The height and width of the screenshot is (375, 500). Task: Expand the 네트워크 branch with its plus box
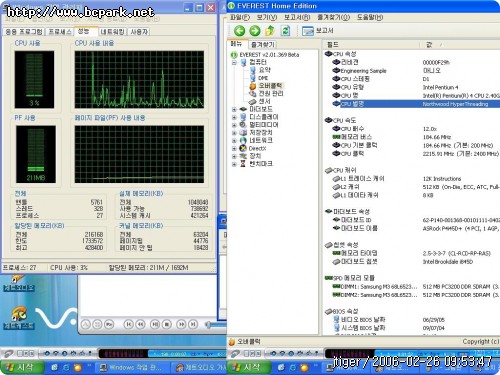pos(234,141)
